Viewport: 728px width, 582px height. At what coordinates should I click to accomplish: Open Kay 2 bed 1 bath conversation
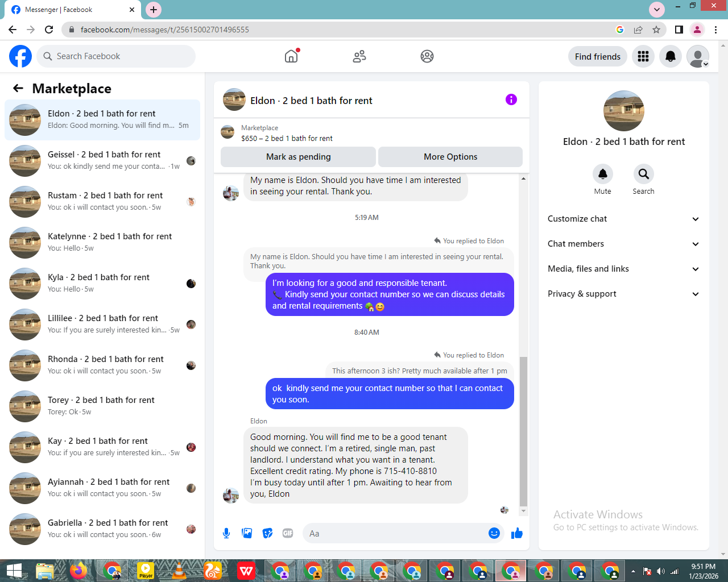[x=102, y=447]
